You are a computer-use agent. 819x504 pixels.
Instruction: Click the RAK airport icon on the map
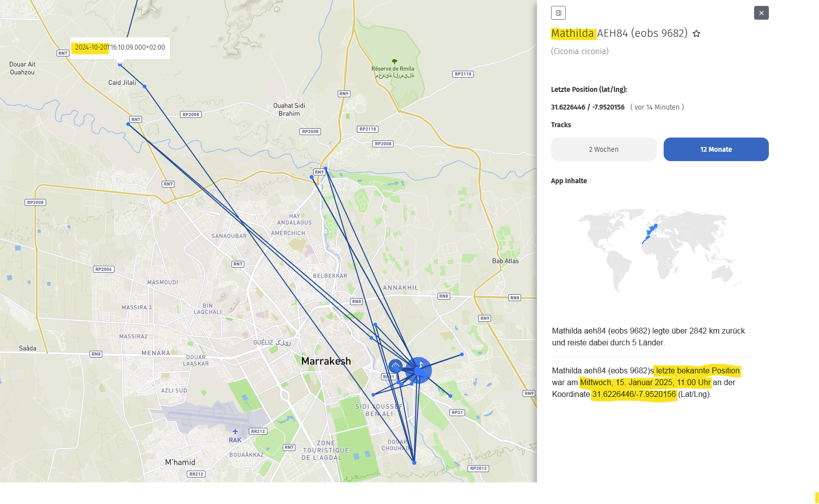click(x=235, y=432)
